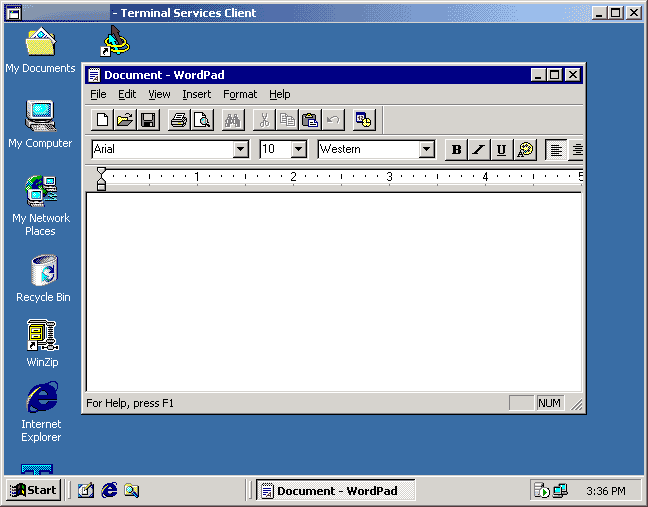Insert Date/Time using the toolbar icon
Screen dimensions: 648x507
click(364, 120)
